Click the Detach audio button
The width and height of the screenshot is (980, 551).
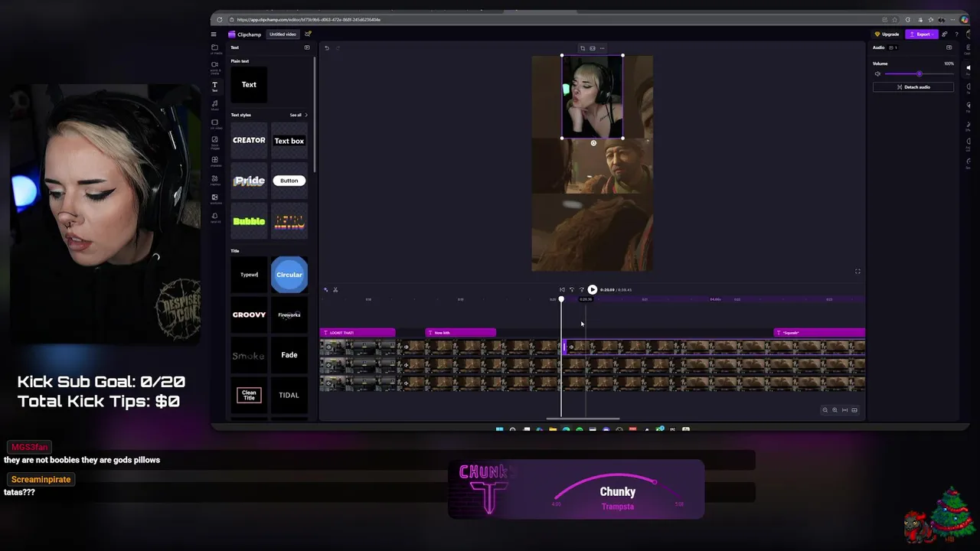click(913, 87)
